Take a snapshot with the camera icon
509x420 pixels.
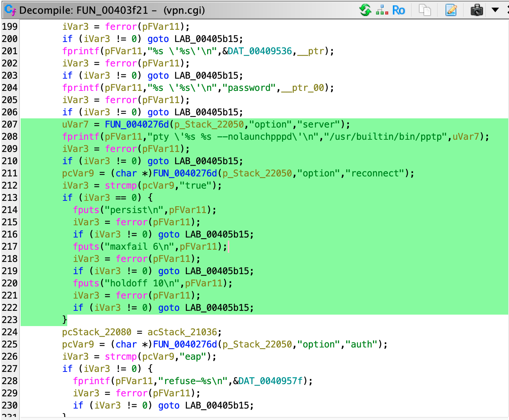(477, 10)
